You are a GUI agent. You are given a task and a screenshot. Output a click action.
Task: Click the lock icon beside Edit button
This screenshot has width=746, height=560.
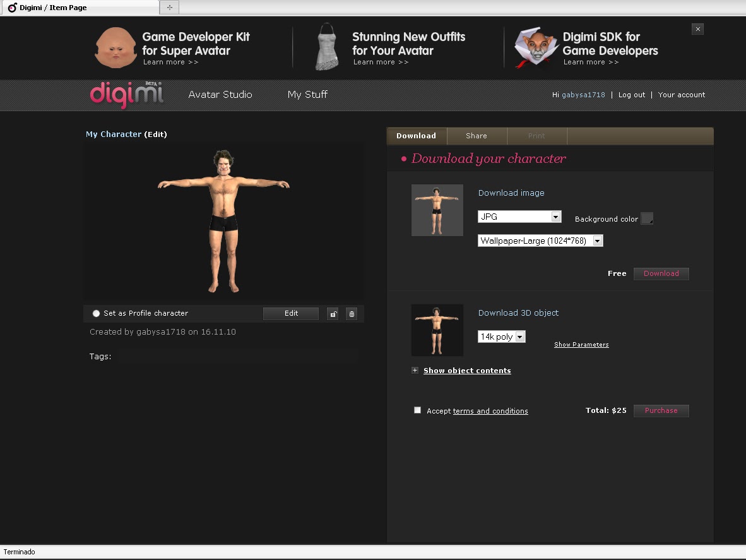(x=333, y=314)
